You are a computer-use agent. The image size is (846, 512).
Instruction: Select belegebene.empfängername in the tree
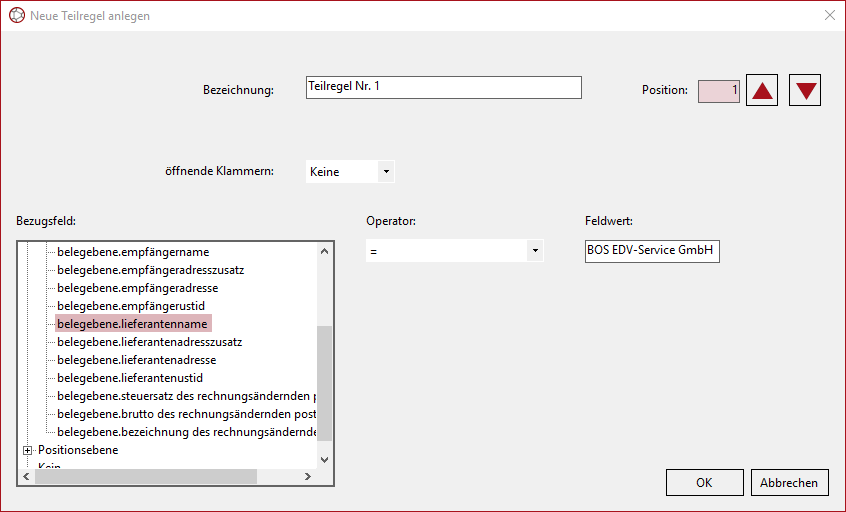[x=133, y=252]
